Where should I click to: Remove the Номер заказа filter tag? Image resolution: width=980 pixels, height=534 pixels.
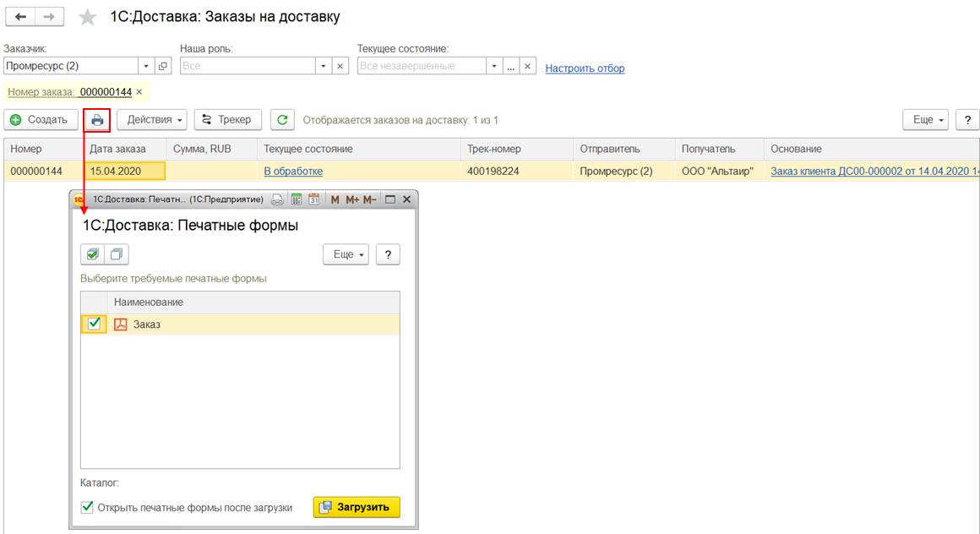tap(139, 91)
